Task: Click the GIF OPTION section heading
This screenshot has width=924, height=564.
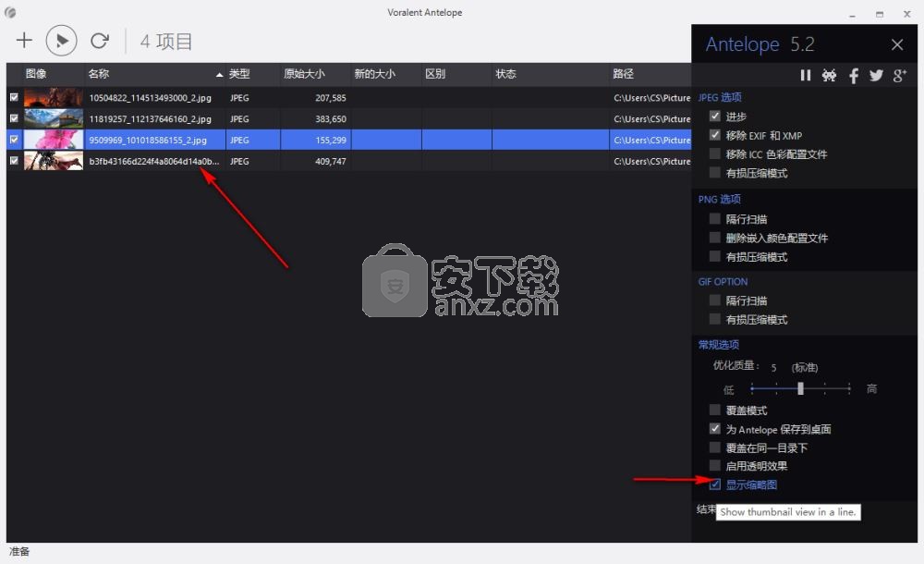Action: pyautogui.click(x=723, y=282)
